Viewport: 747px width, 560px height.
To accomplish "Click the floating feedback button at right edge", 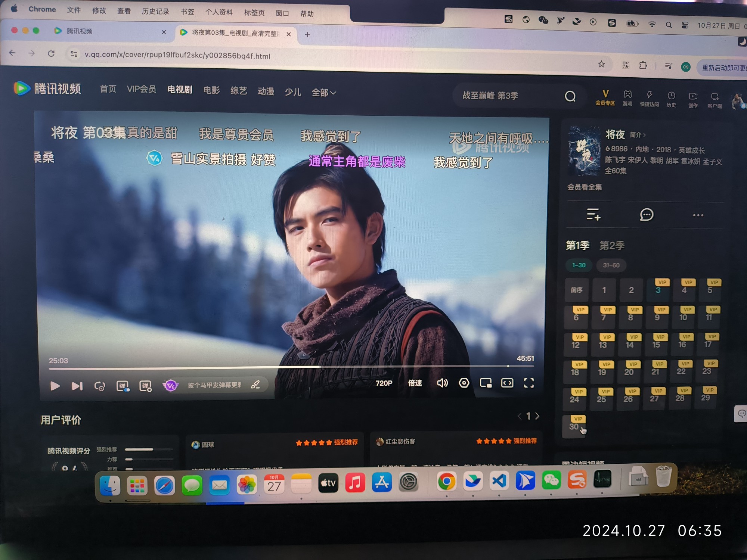I will coord(741,414).
